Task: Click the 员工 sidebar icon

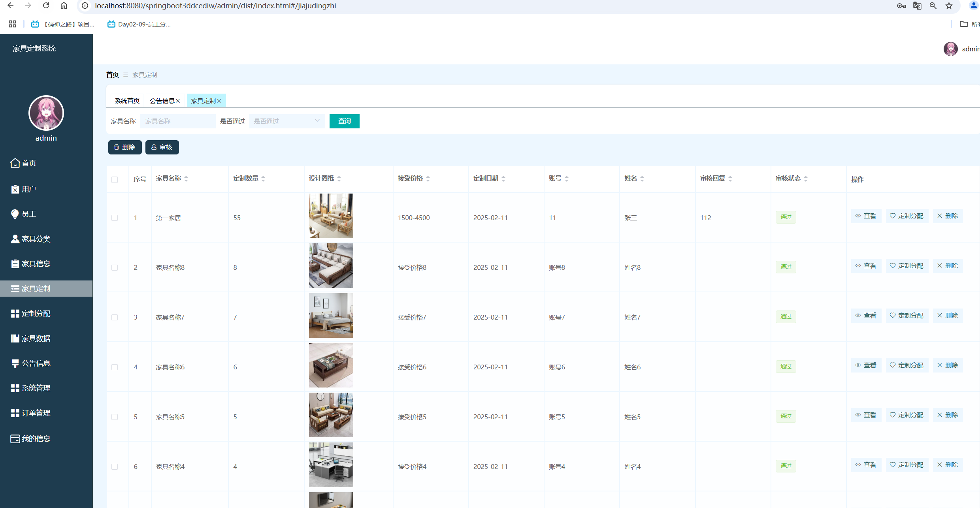Action: 15,214
